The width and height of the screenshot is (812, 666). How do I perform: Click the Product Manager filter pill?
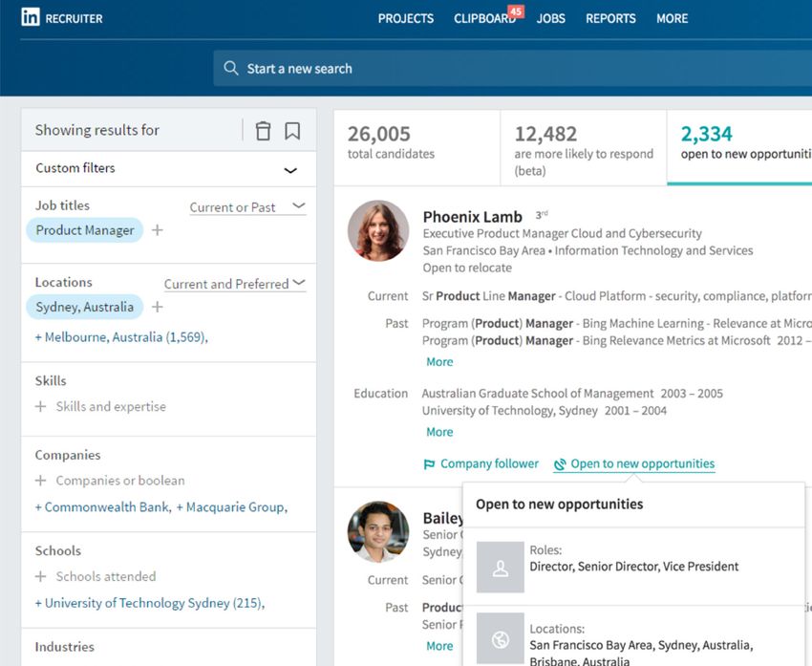pyautogui.click(x=85, y=230)
